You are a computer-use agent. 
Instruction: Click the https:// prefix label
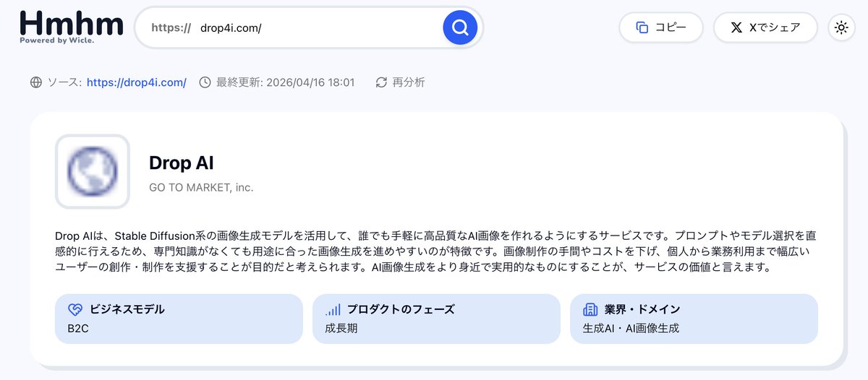[x=171, y=27]
